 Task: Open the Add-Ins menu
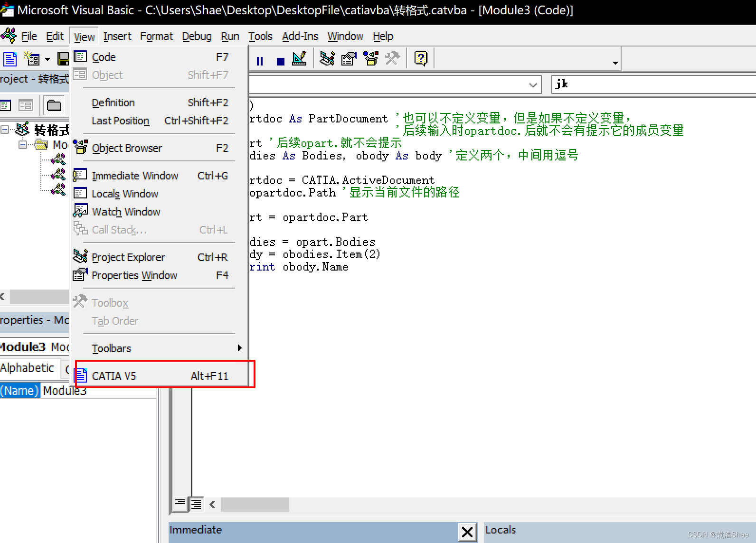[x=300, y=36]
